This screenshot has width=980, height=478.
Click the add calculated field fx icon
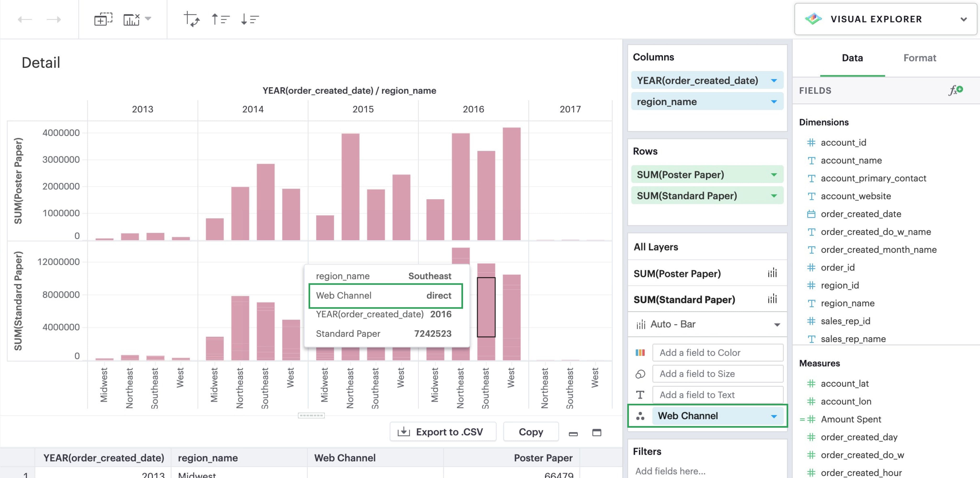pyautogui.click(x=955, y=90)
